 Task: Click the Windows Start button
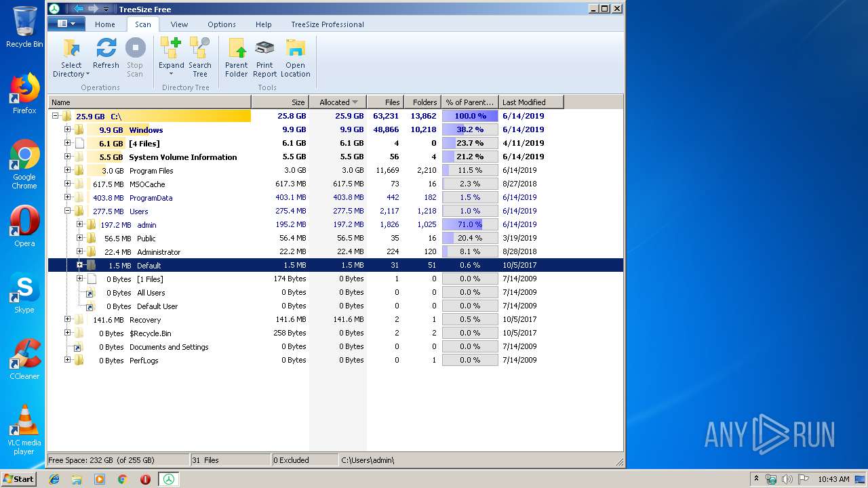(x=19, y=479)
